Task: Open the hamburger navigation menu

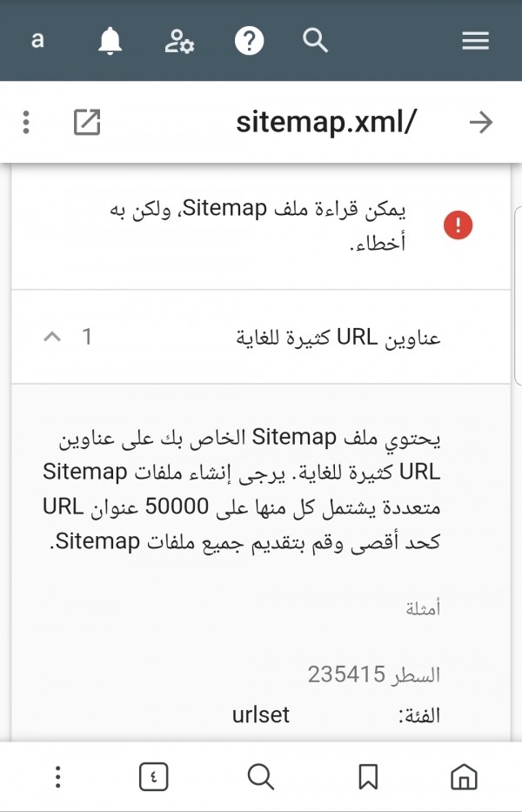Action: pyautogui.click(x=475, y=41)
